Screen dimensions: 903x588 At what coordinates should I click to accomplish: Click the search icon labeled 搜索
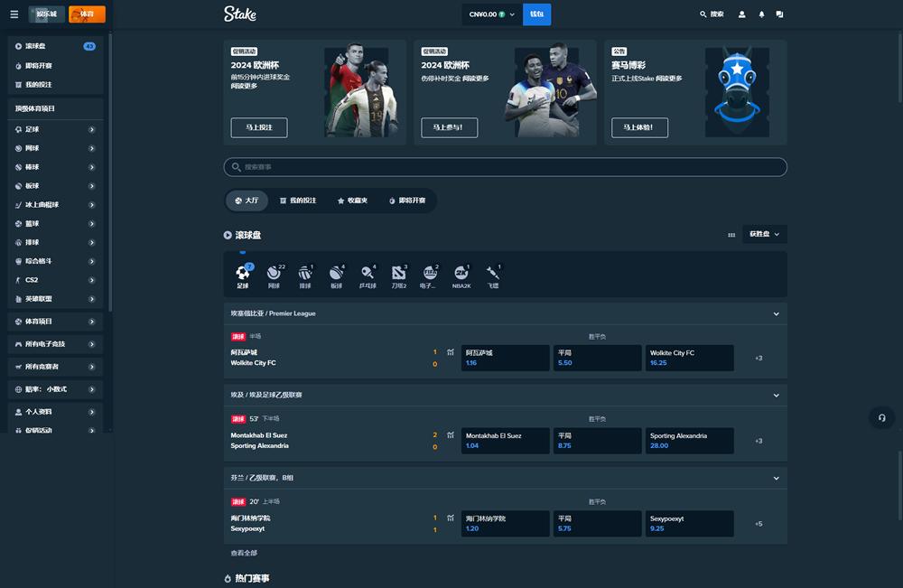coord(712,14)
